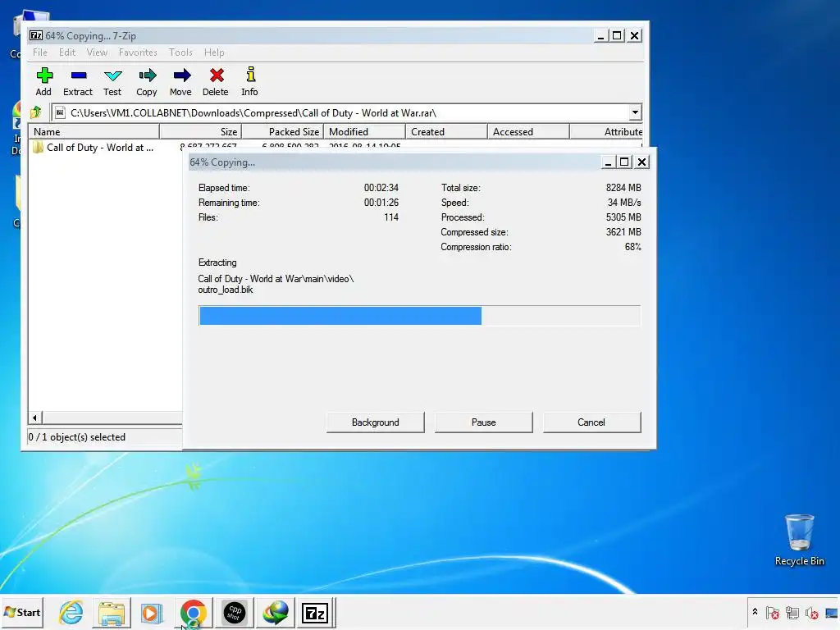Click the Move toolbar icon

coord(181,81)
